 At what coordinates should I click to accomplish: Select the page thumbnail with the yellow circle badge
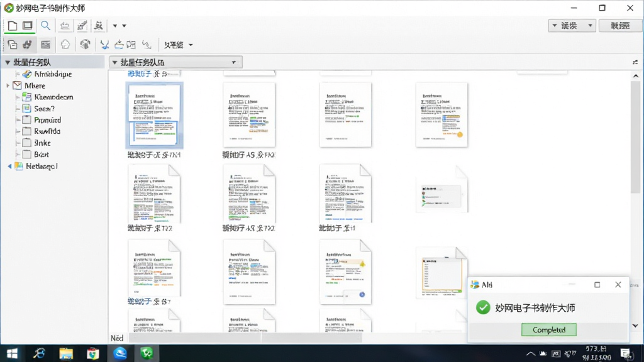tap(441, 114)
